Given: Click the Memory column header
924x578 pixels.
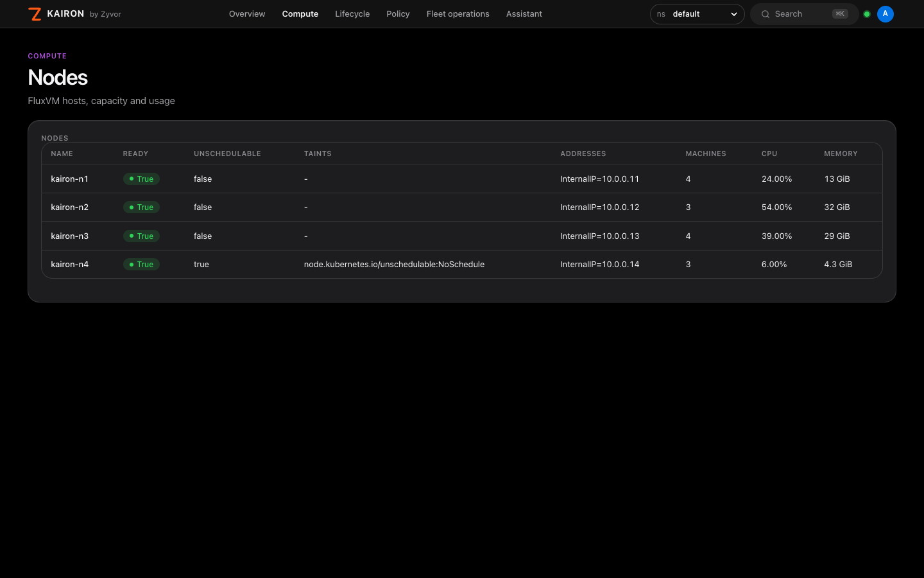Looking at the screenshot, I should click(x=841, y=154).
